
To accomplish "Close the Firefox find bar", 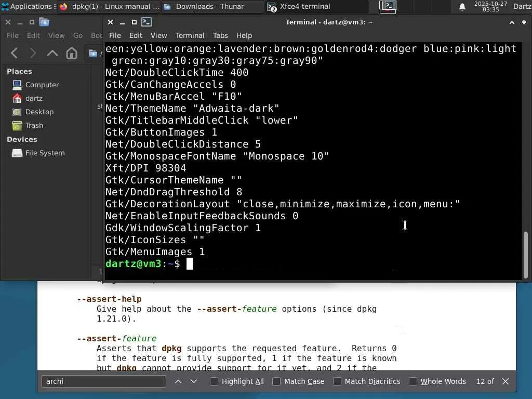I will 506,381.
